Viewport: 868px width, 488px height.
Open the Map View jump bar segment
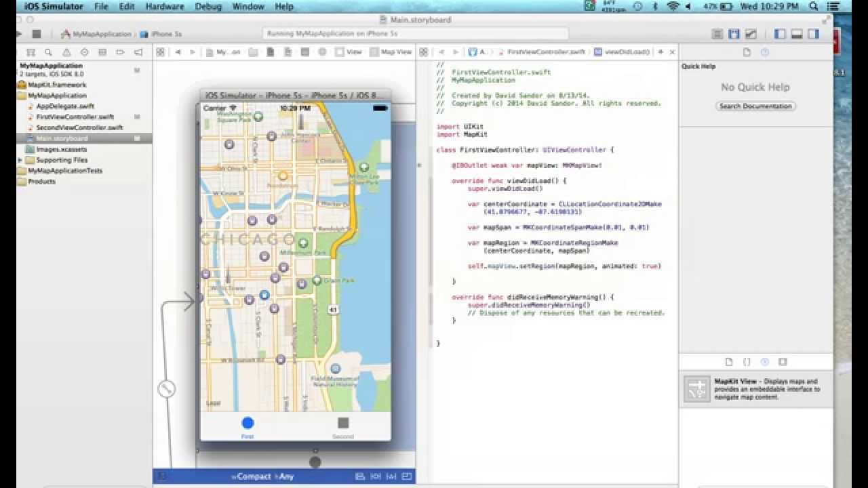coord(391,52)
